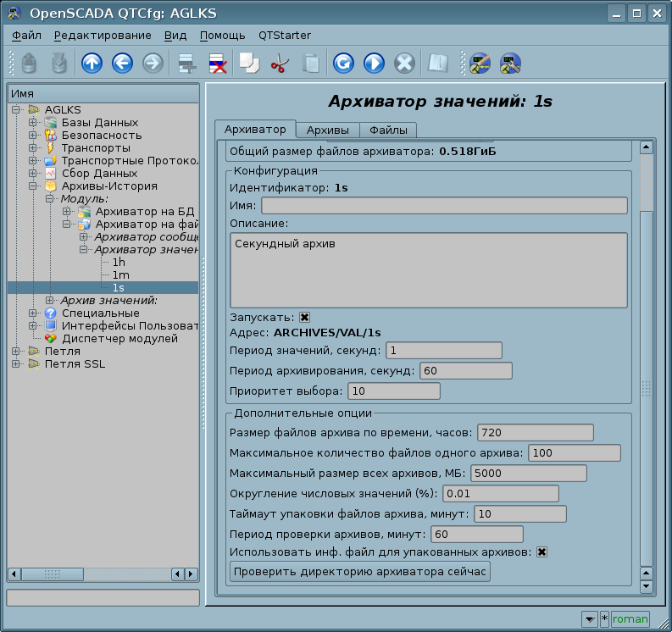Click the start periodic update play icon
672x632 pixels.
(374, 63)
